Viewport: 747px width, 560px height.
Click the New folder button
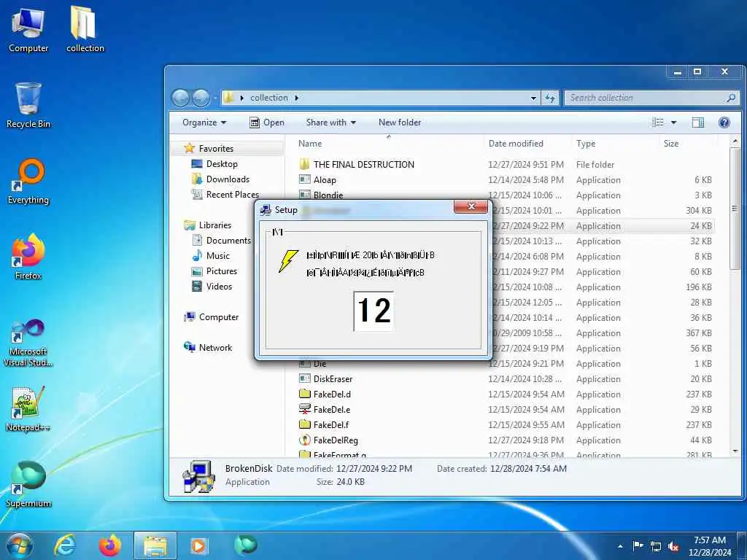point(400,122)
